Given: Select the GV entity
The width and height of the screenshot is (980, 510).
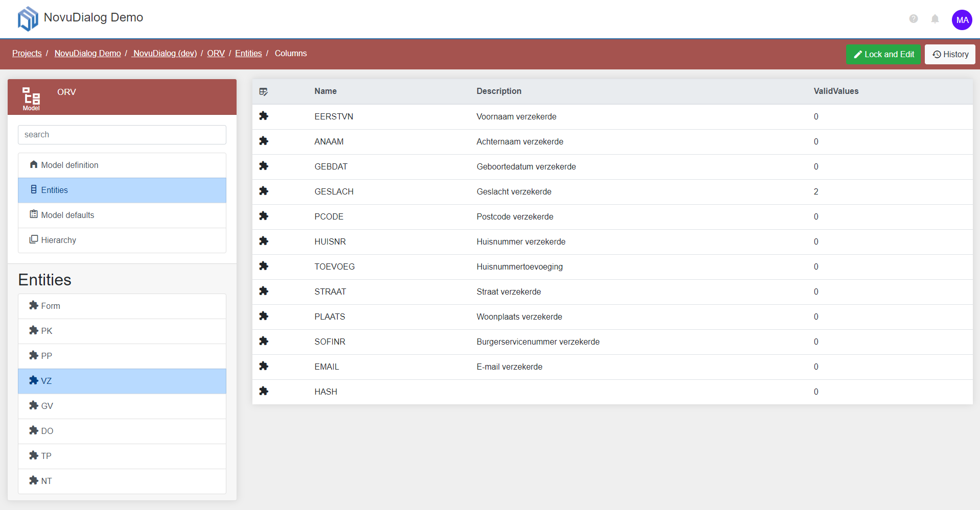Looking at the screenshot, I should [x=122, y=406].
